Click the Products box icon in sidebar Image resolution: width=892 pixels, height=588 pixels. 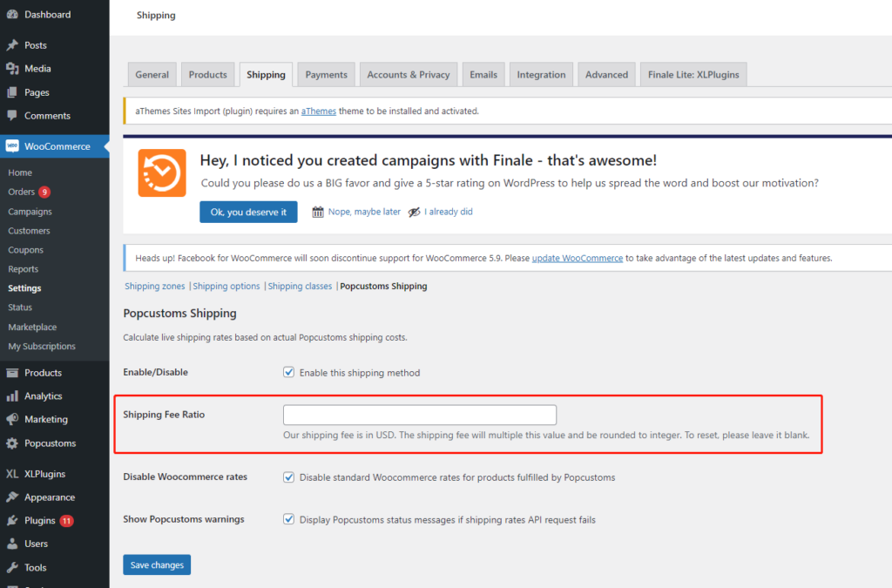(12, 373)
